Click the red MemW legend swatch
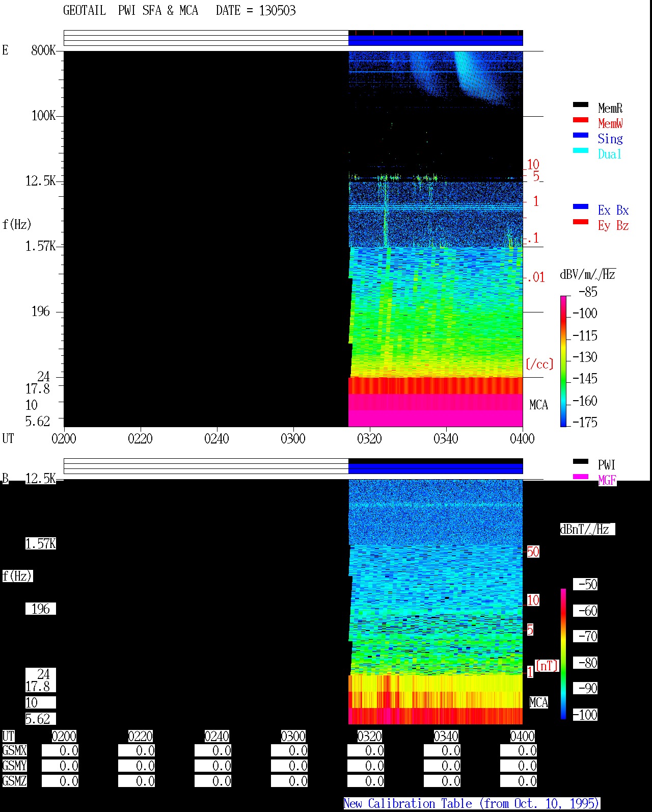This screenshot has width=652, height=812. [x=581, y=120]
